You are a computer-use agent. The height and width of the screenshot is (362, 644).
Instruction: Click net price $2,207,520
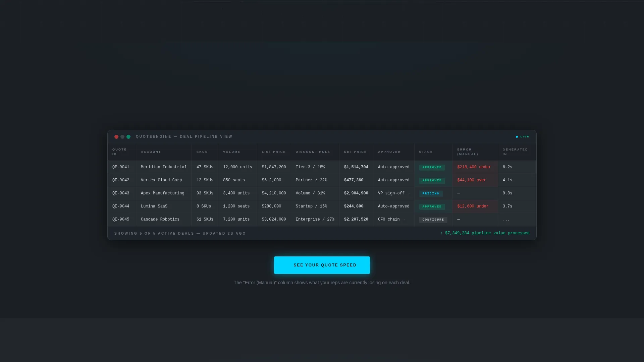pos(356,220)
